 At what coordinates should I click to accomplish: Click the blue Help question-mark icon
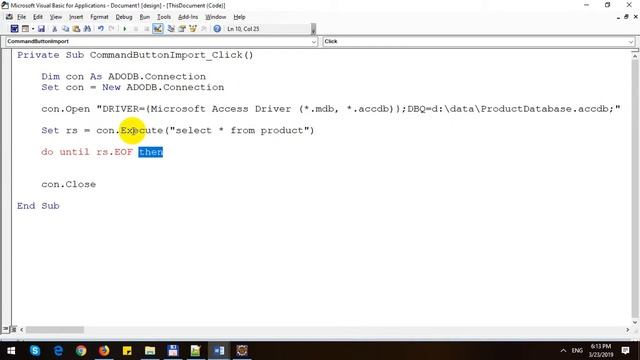click(x=217, y=29)
